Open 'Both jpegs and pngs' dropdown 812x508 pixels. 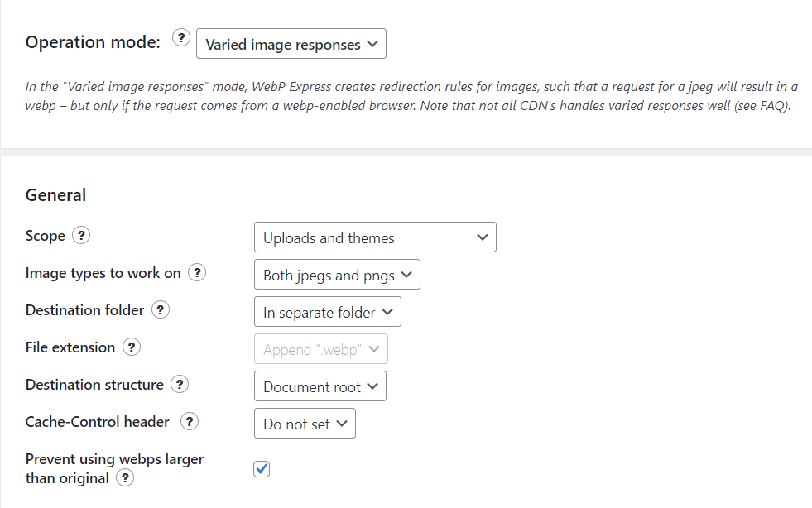[x=336, y=275]
